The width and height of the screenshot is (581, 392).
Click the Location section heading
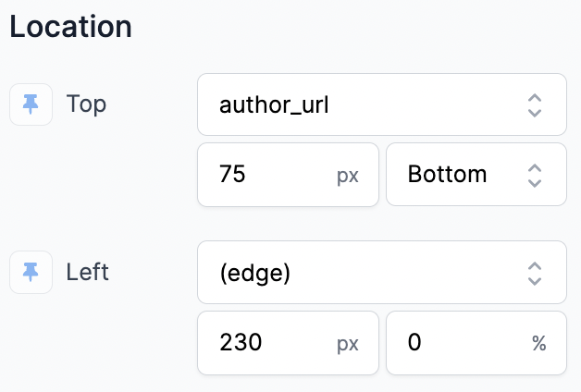(70, 27)
